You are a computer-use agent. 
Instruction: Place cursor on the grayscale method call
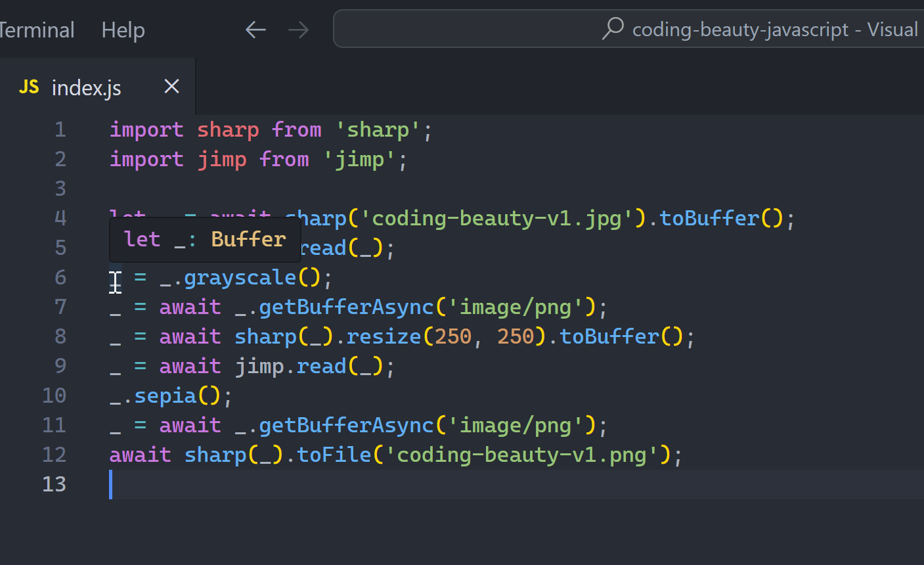click(240, 278)
